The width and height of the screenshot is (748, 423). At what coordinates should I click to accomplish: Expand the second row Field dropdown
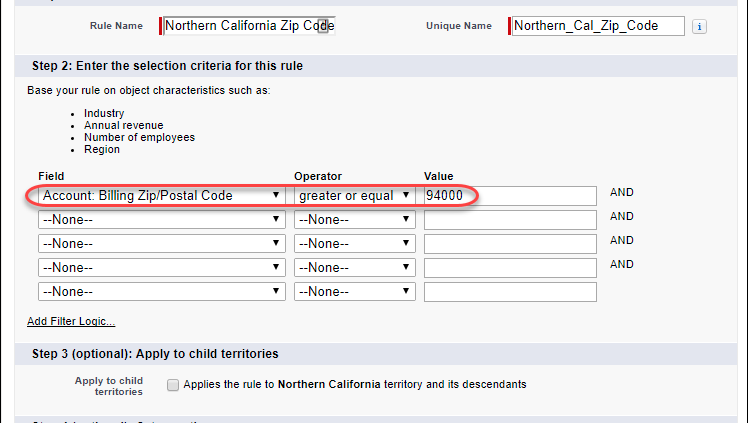[161, 219]
